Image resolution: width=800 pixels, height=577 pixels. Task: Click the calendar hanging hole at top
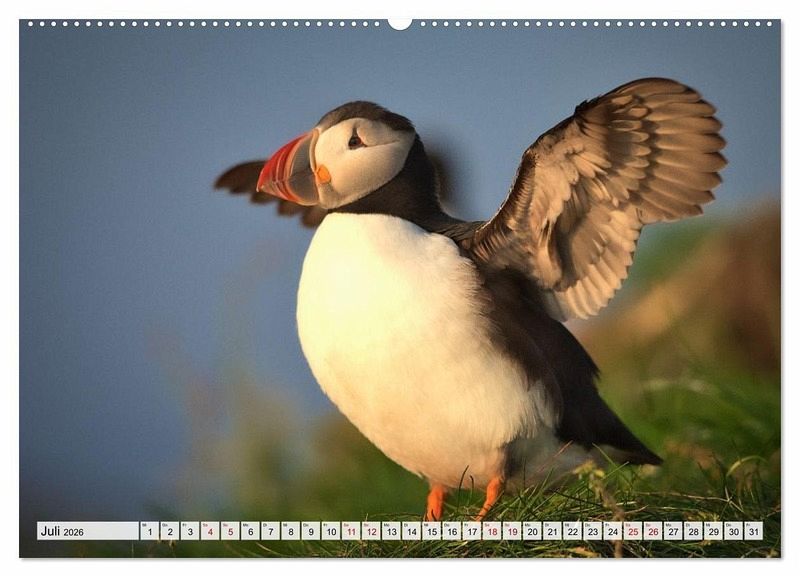coord(400,22)
